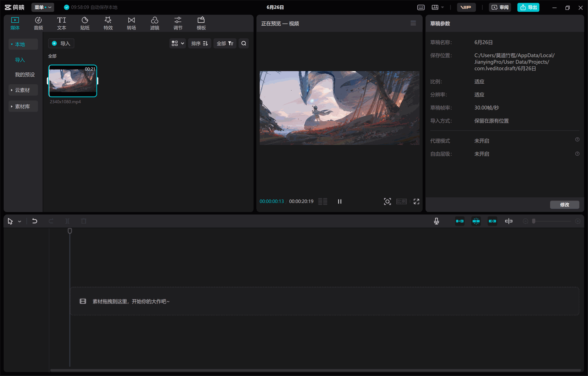Expand the layout dropdown arrow
Image resolution: width=588 pixels, height=376 pixels.
(443, 7)
